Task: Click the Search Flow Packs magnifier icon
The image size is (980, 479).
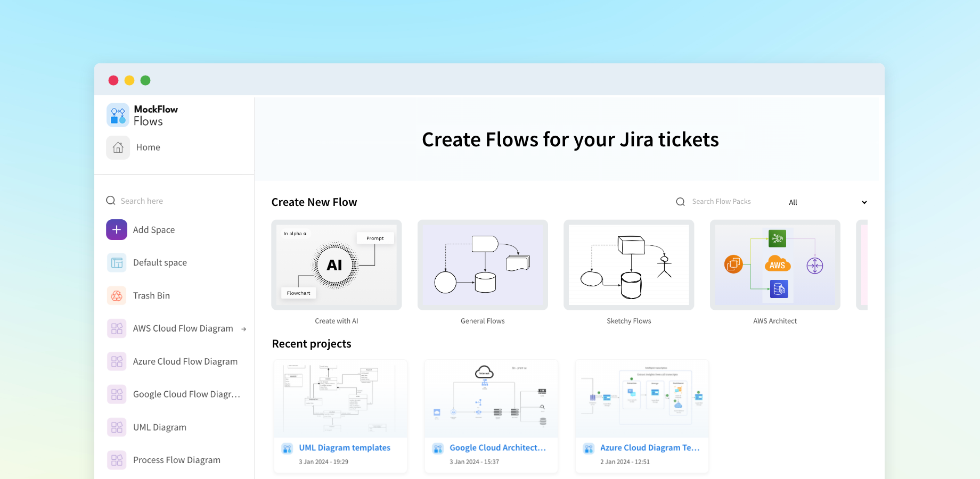Action: pyautogui.click(x=681, y=202)
